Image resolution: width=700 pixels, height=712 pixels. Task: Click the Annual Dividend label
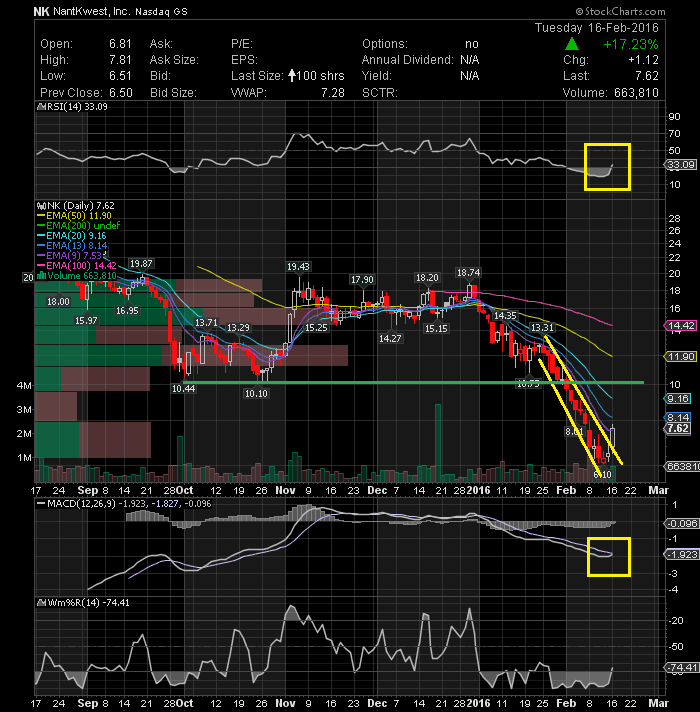coord(408,59)
